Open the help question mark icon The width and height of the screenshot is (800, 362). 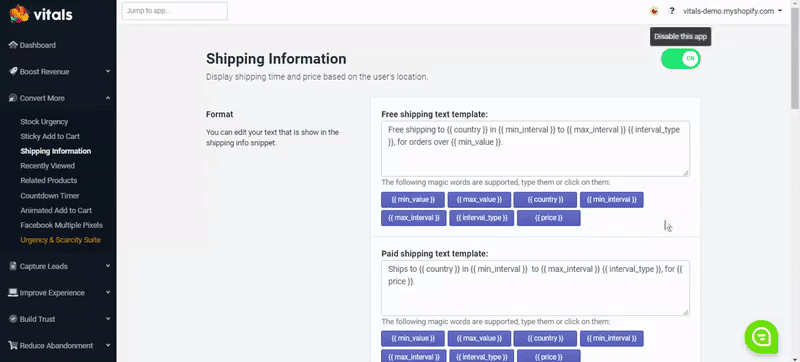pyautogui.click(x=672, y=11)
